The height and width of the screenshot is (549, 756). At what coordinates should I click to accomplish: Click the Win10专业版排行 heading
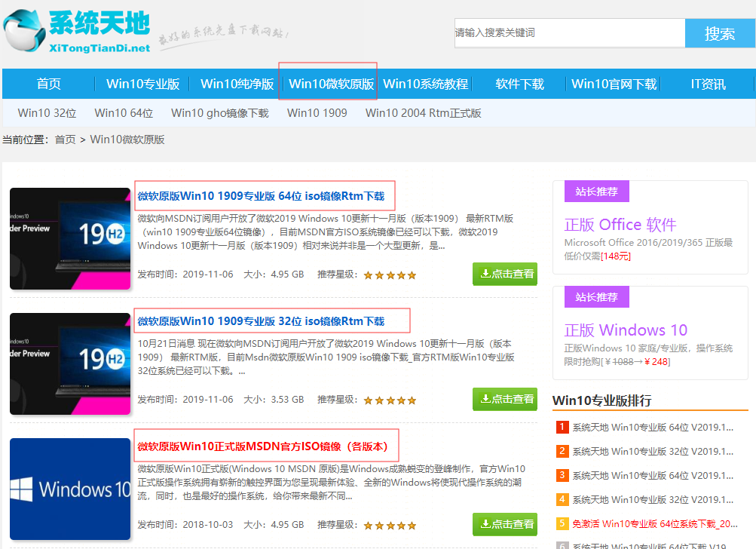coord(602,400)
